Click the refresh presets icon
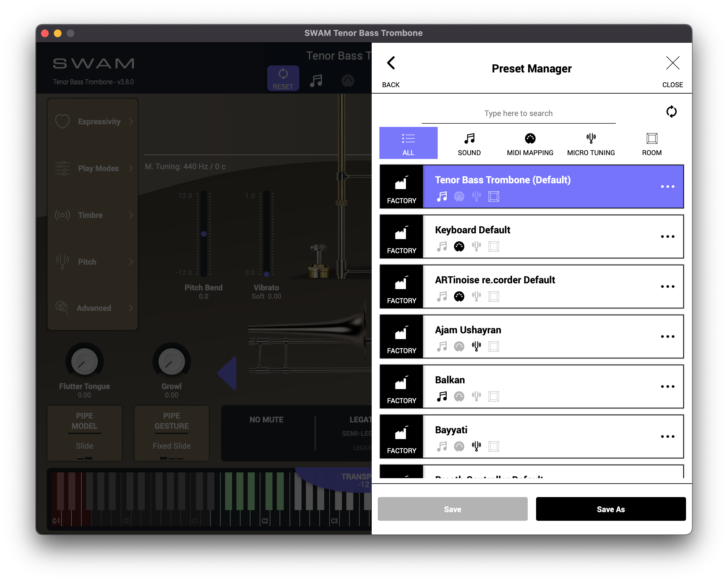The image size is (728, 582). point(671,112)
